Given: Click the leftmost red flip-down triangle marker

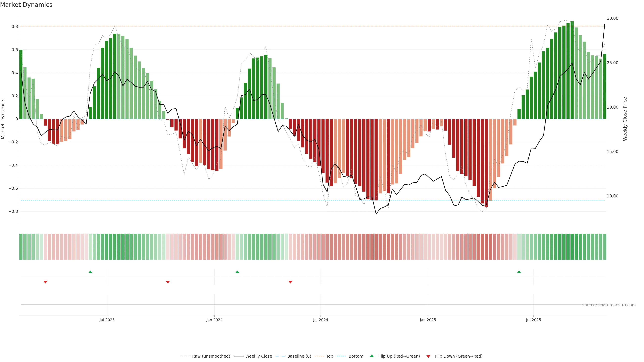Looking at the screenshot, I should (45, 282).
